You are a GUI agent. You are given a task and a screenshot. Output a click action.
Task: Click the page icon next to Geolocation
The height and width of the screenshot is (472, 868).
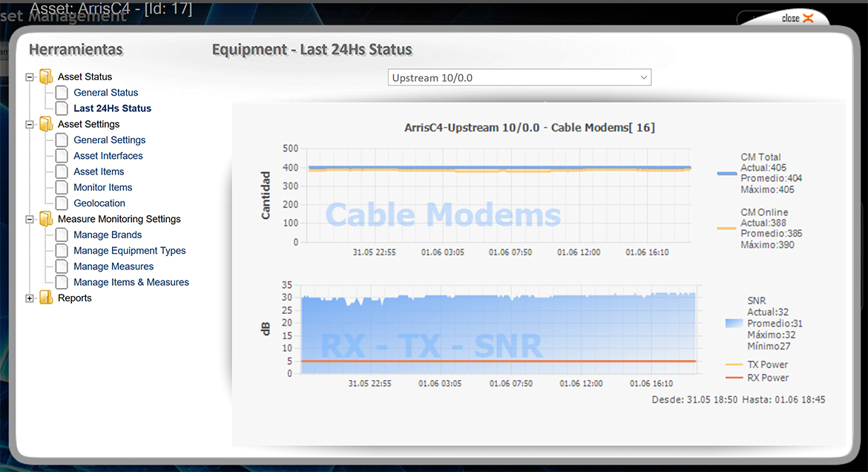pyautogui.click(x=62, y=203)
